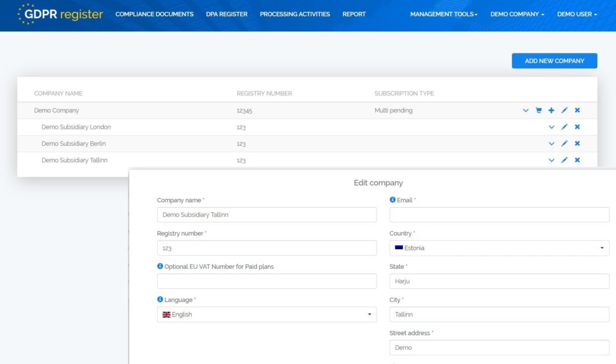Click the REPORT link in the navigation bar

(354, 14)
